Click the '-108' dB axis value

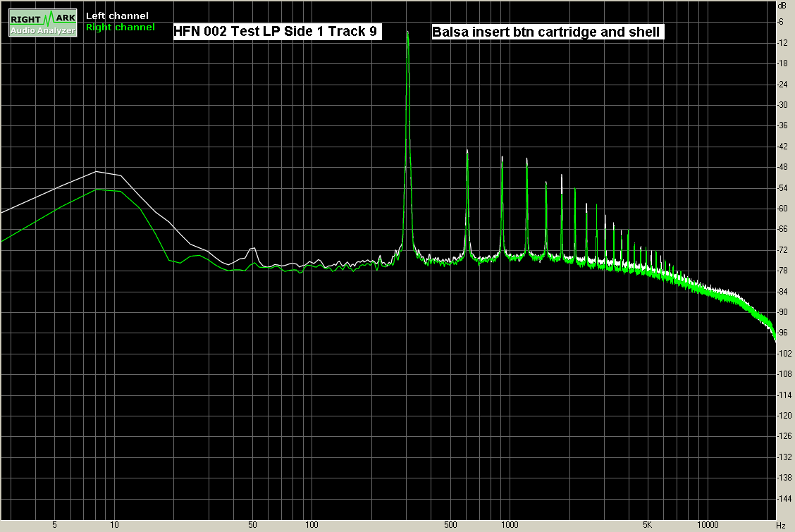[784, 374]
